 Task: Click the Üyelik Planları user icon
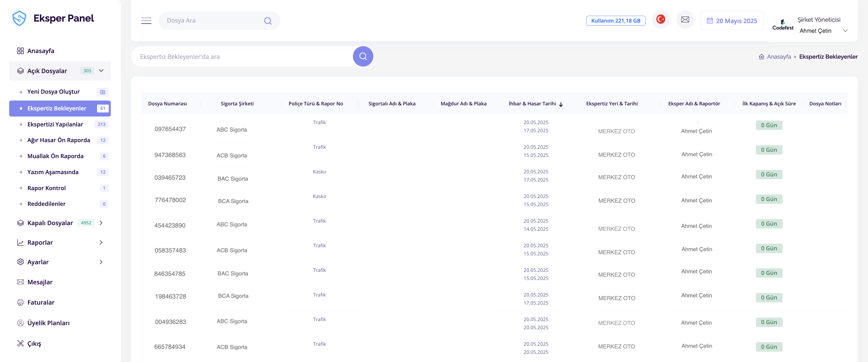point(20,323)
